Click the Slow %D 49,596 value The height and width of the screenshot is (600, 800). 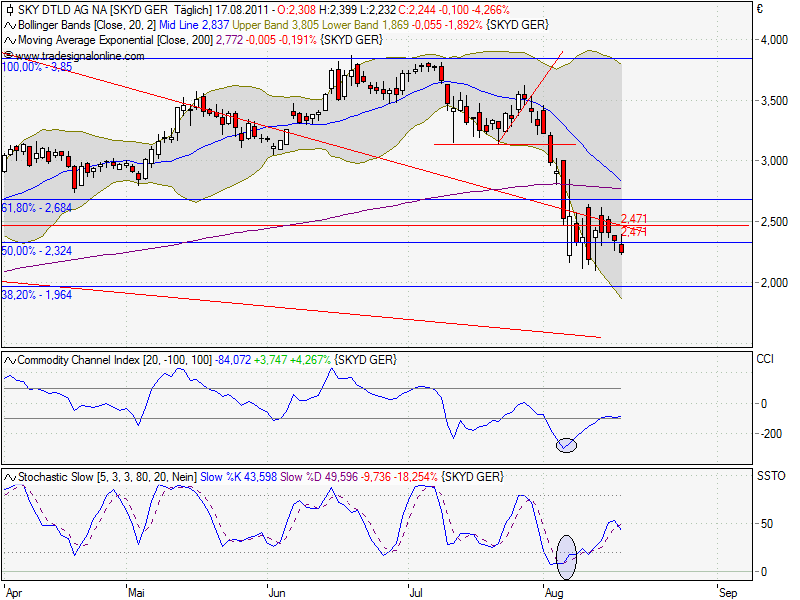[319, 477]
